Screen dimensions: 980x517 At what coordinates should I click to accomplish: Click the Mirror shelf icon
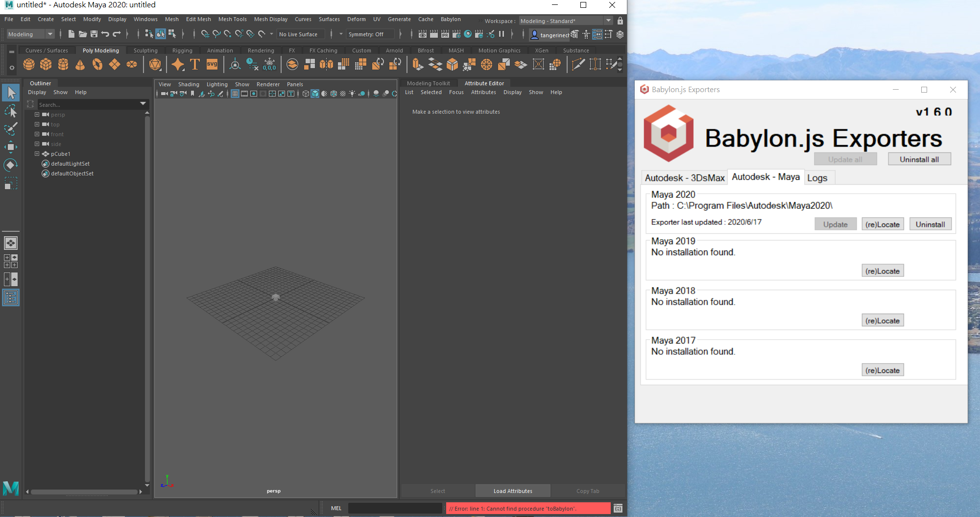point(326,64)
